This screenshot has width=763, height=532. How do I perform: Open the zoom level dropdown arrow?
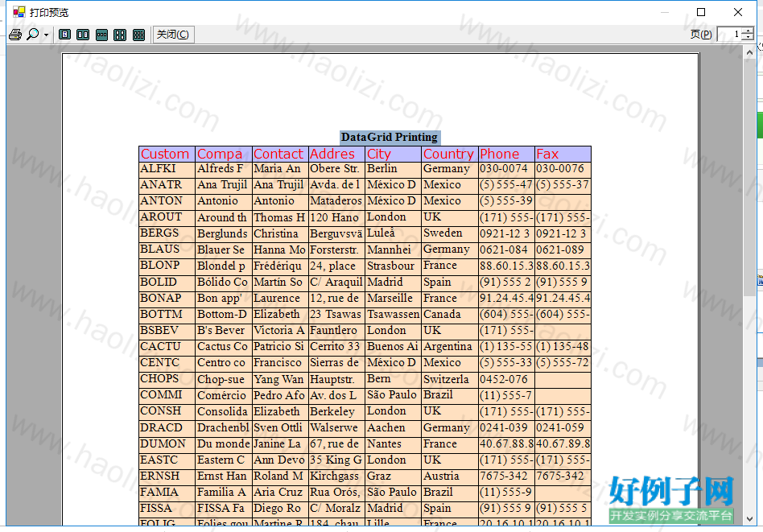46,35
